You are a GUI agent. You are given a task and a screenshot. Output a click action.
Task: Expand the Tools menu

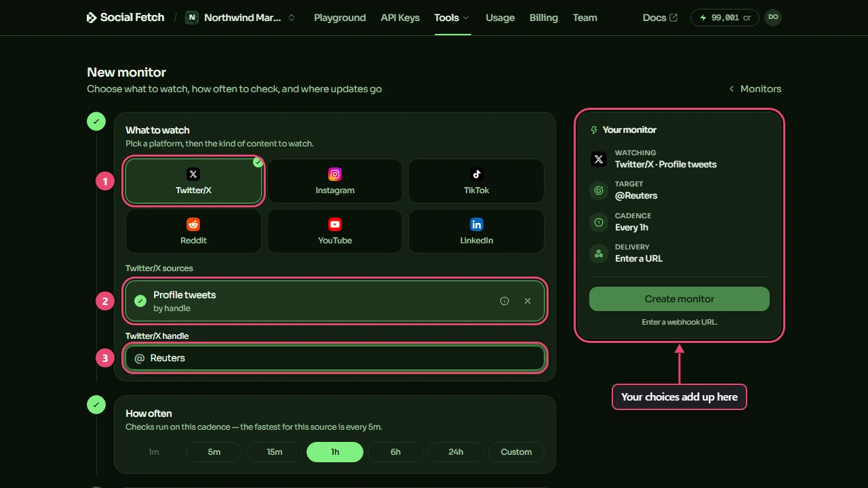pyautogui.click(x=452, y=18)
